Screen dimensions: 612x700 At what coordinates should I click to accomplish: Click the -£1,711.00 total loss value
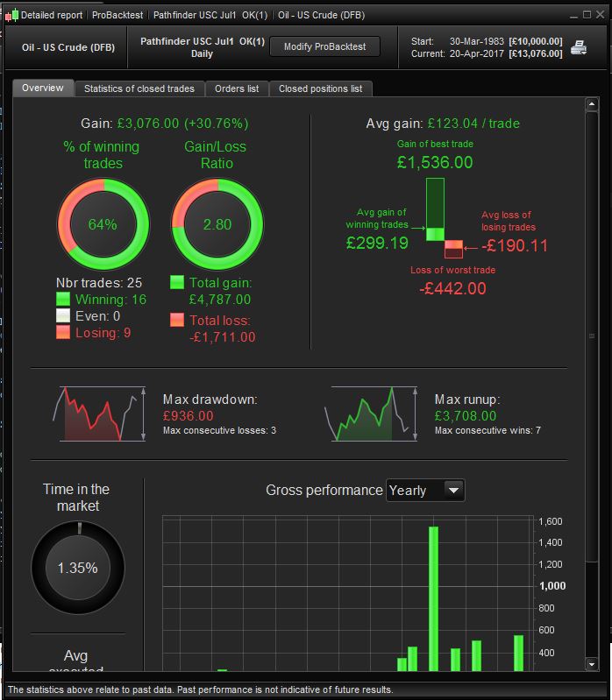tap(223, 336)
